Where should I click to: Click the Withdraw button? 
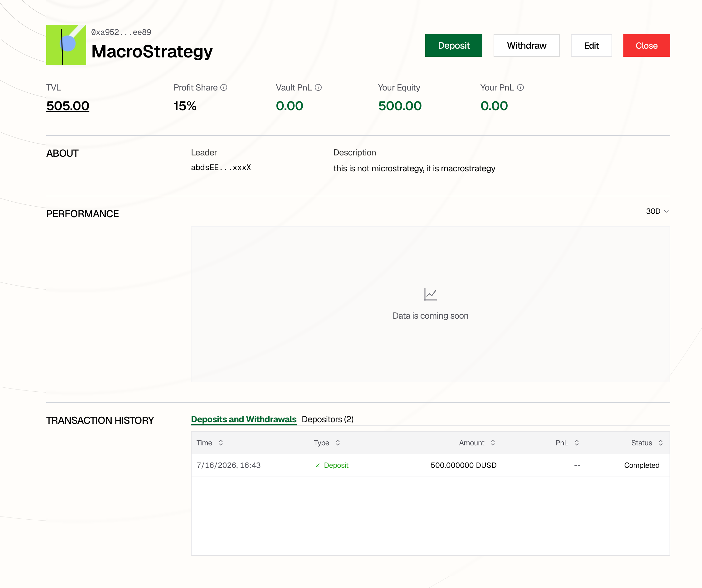pyautogui.click(x=527, y=46)
